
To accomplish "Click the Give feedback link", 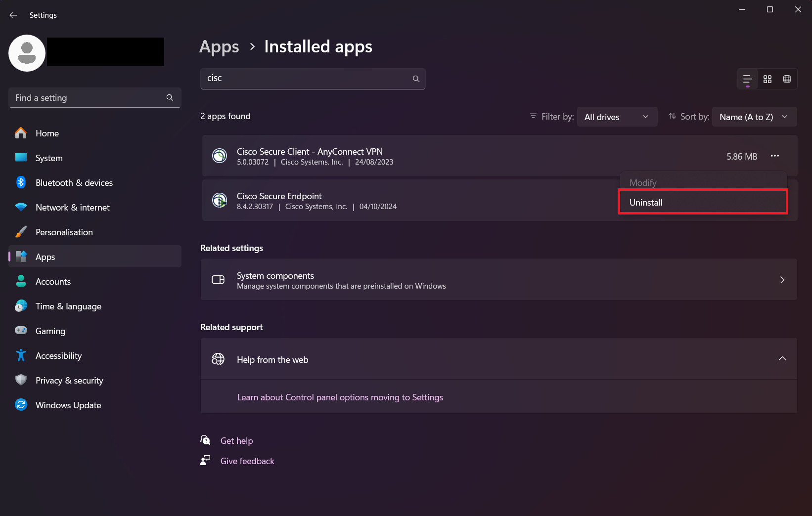I will point(247,461).
